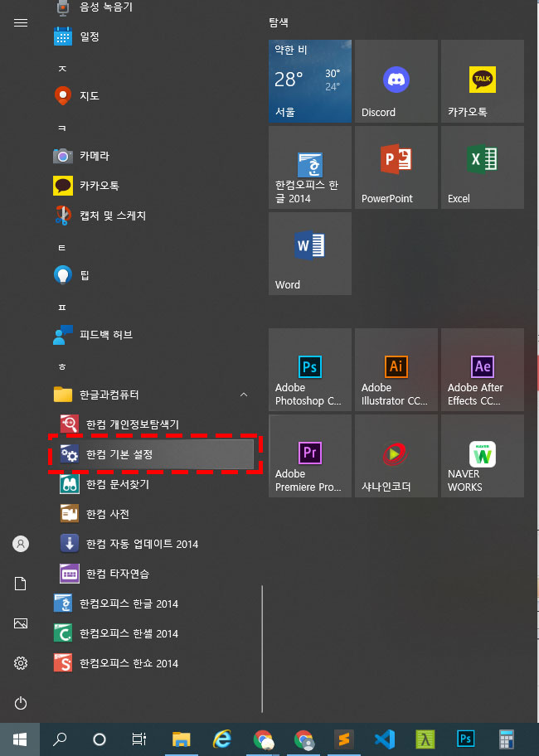Open Documents from Start sidebar
The width and height of the screenshot is (539, 756).
click(21, 584)
